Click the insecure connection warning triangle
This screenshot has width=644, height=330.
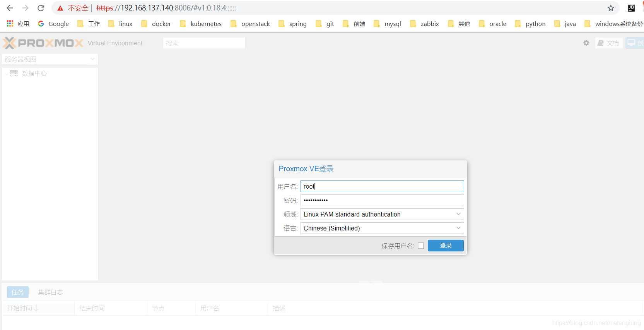point(60,8)
